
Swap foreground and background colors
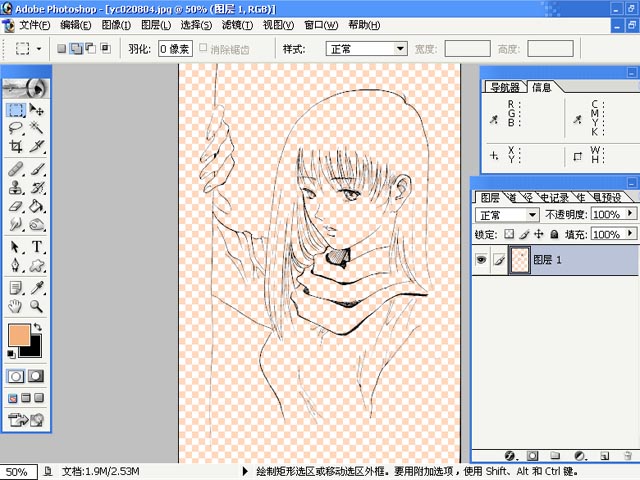[38, 327]
